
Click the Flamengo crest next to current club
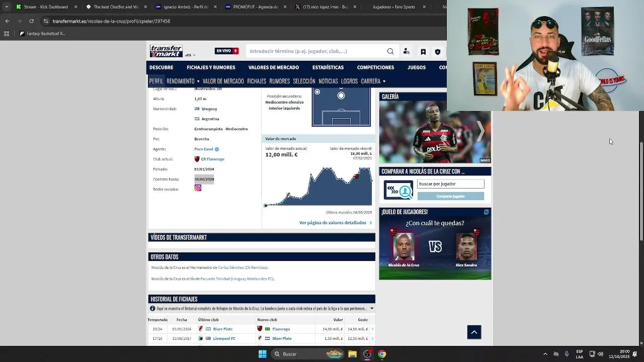point(197,159)
